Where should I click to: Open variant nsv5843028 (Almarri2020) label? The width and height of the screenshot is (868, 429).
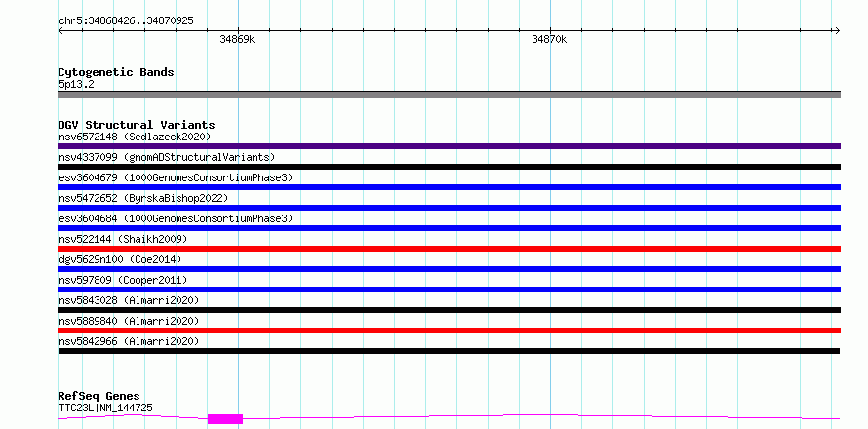(x=129, y=300)
